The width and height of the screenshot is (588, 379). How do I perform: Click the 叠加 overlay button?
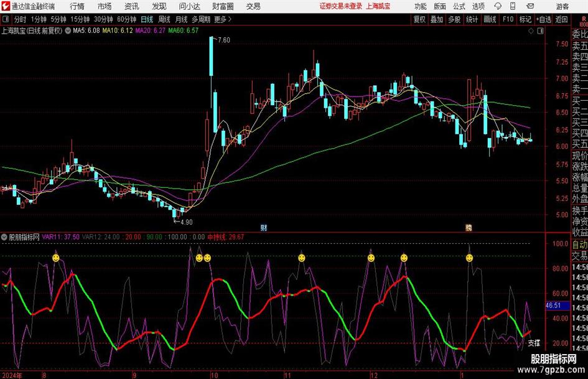(x=437, y=19)
